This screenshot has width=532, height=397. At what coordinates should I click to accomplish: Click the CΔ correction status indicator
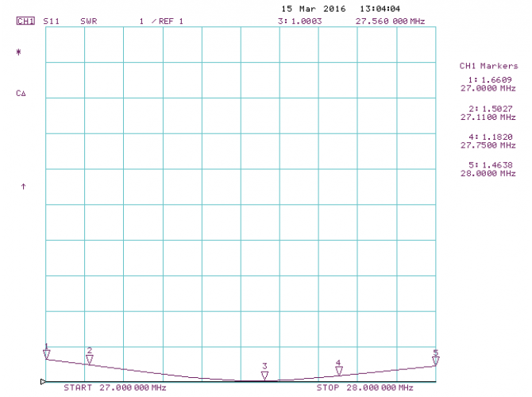[x=21, y=93]
